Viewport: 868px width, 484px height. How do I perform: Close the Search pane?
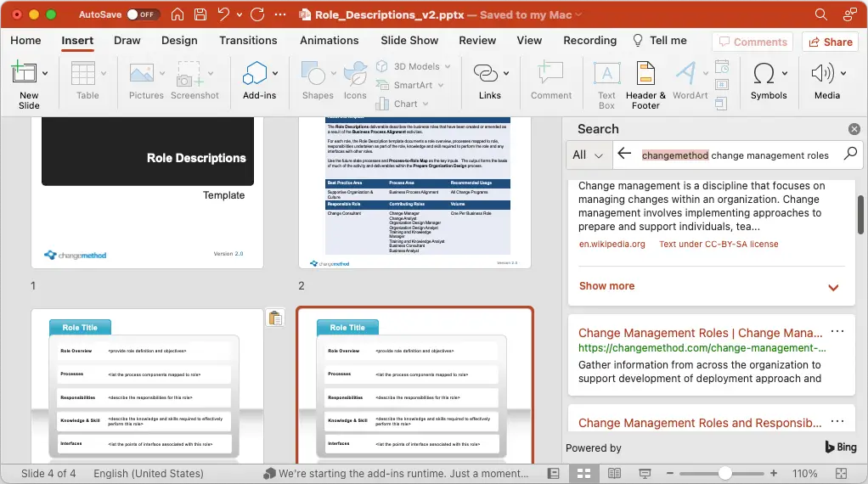click(x=854, y=129)
